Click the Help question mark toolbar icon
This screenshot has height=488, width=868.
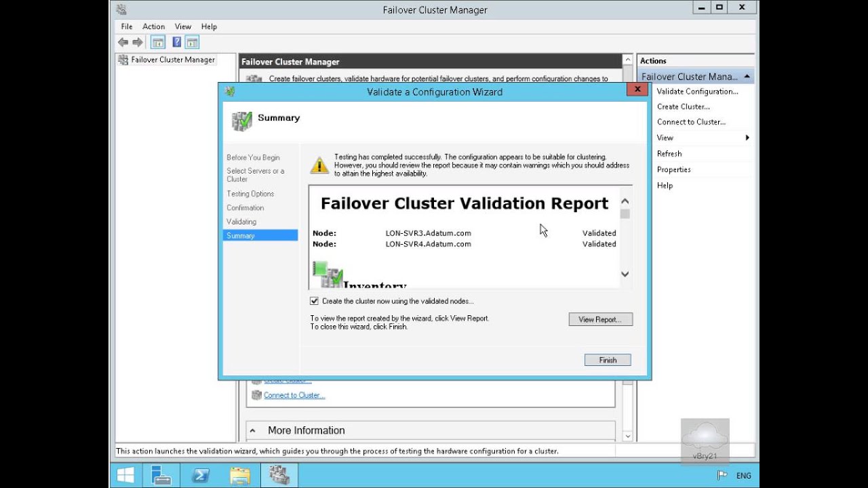point(176,42)
